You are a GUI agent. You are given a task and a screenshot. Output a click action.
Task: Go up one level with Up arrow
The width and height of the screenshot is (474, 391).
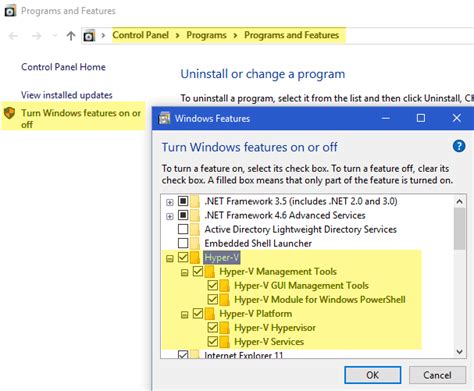[71, 36]
